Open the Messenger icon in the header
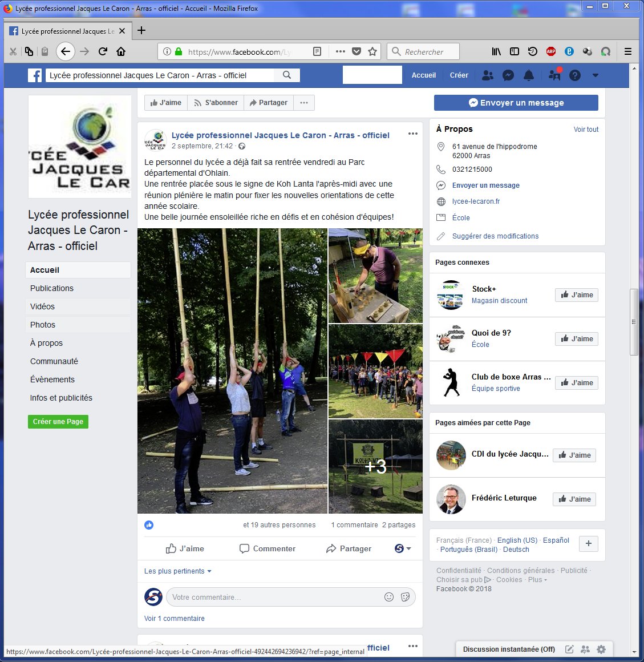The image size is (644, 662). pos(508,75)
